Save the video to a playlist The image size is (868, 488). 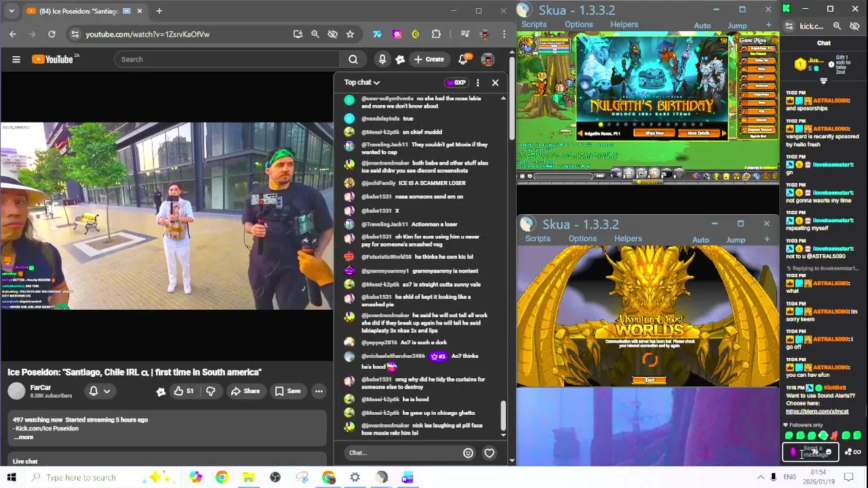tap(288, 391)
